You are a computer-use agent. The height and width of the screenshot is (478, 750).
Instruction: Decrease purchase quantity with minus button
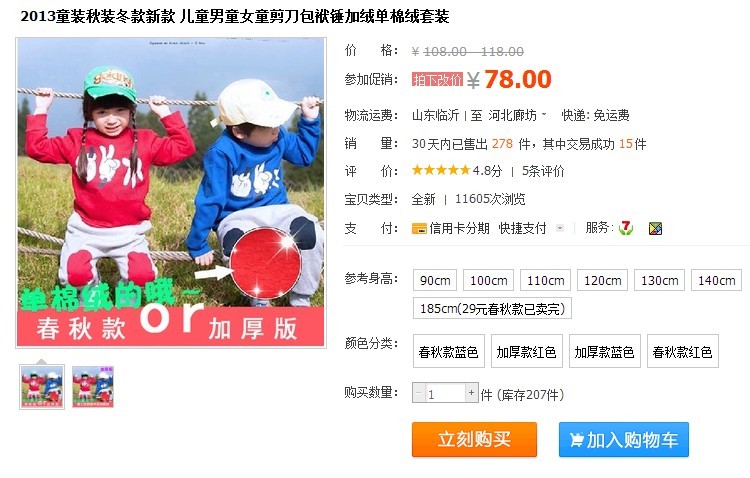click(419, 393)
